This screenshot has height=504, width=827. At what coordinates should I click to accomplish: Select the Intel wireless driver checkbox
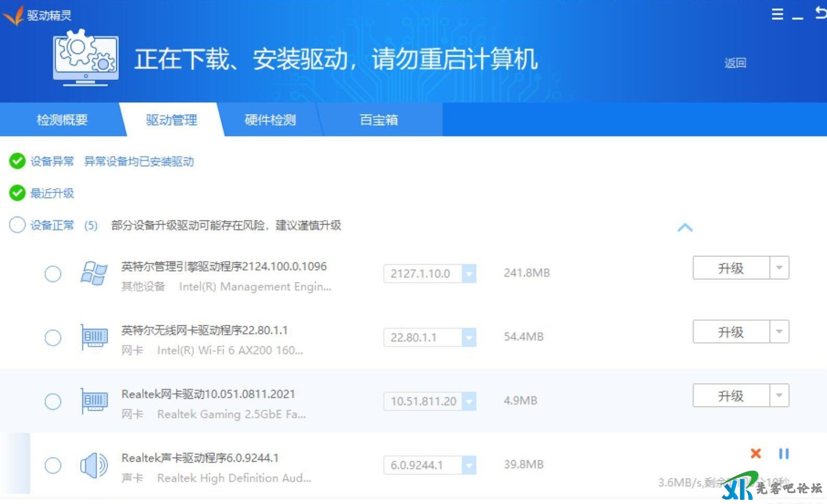(53, 338)
